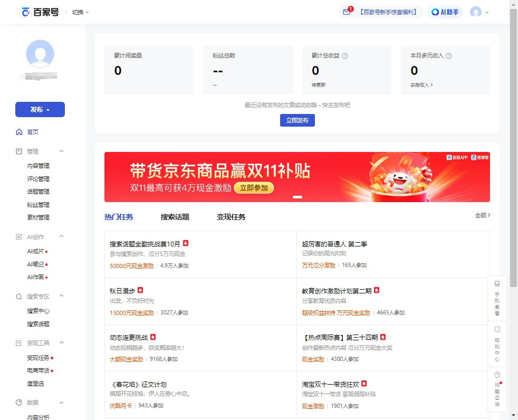Open the 《春花焰》征文计划 task
518x420 pixels.
point(138,384)
